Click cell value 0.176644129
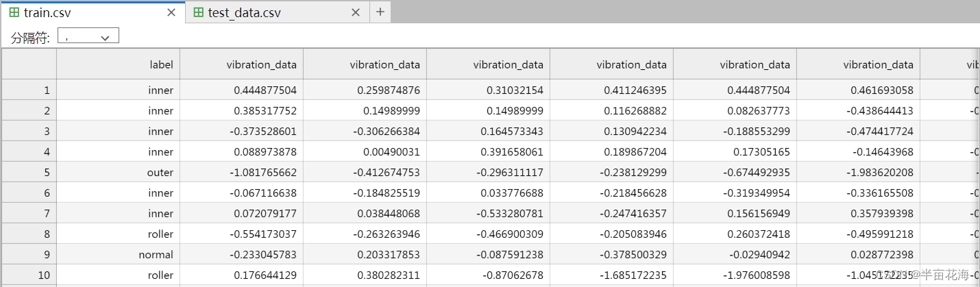 241,275
